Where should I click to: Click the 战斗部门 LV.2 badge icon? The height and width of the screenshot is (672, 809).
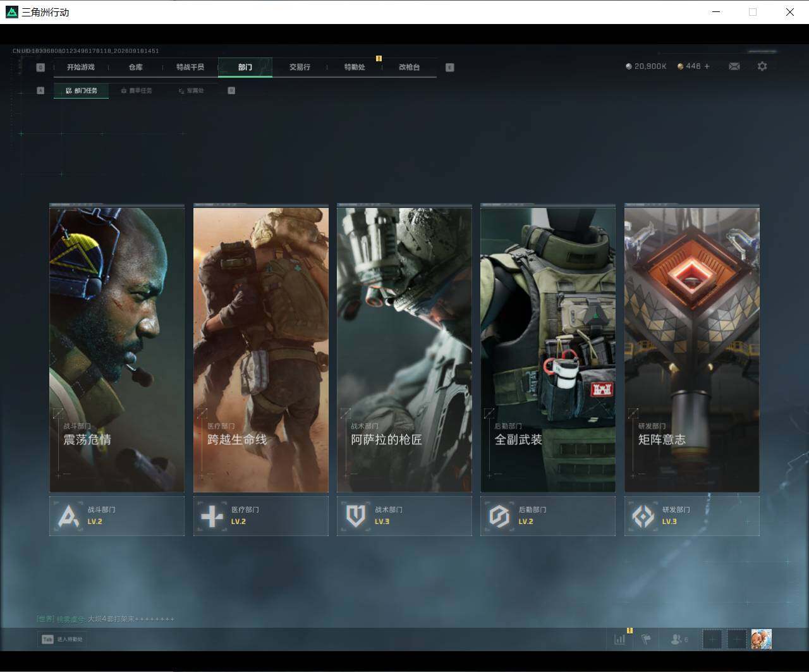pyautogui.click(x=68, y=516)
